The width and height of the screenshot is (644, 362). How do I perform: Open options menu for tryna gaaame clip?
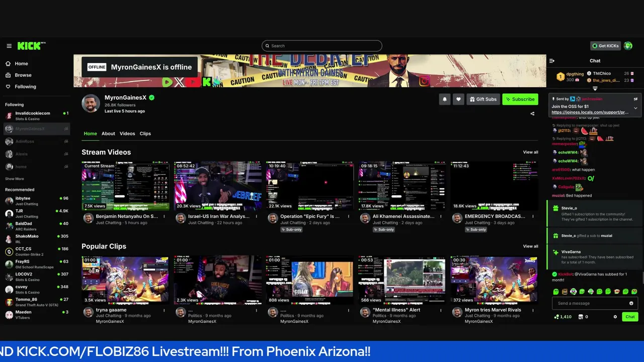tap(164, 310)
